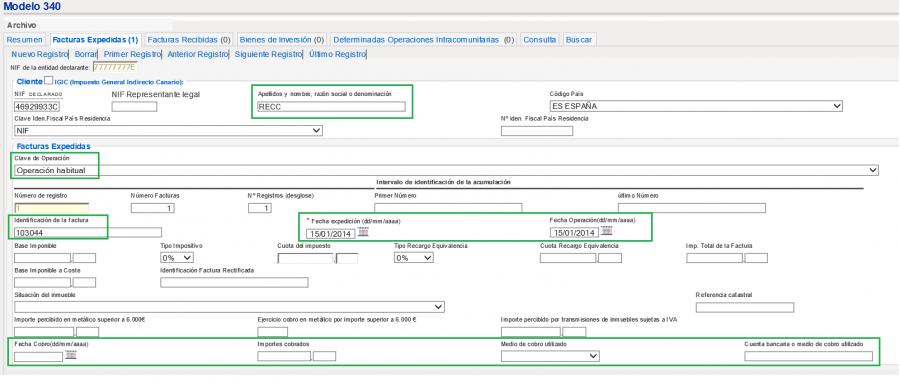This screenshot has width=900, height=383.
Task: Open the Archivo menu
Action: pos(21,25)
